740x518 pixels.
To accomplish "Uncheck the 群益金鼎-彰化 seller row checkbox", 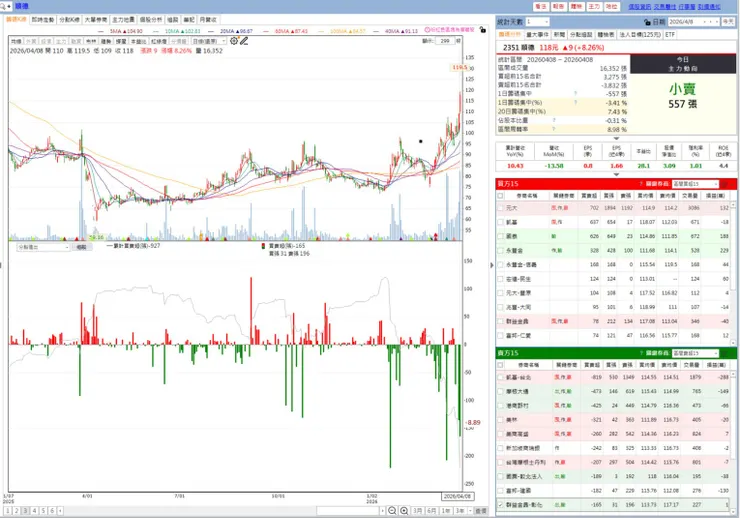I will (x=500, y=504).
